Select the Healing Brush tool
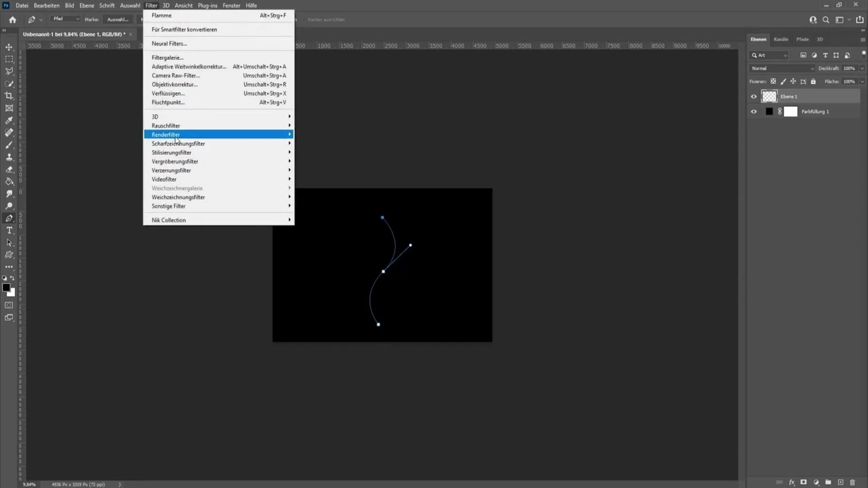 [9, 132]
